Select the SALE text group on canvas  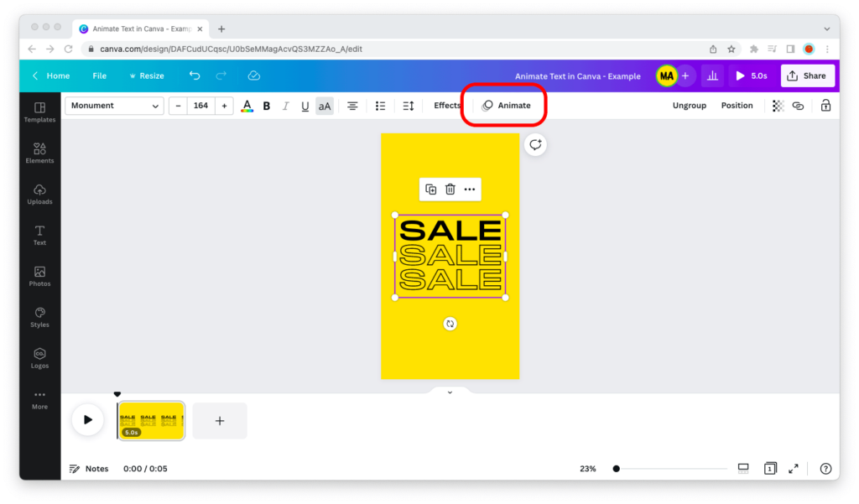point(450,256)
